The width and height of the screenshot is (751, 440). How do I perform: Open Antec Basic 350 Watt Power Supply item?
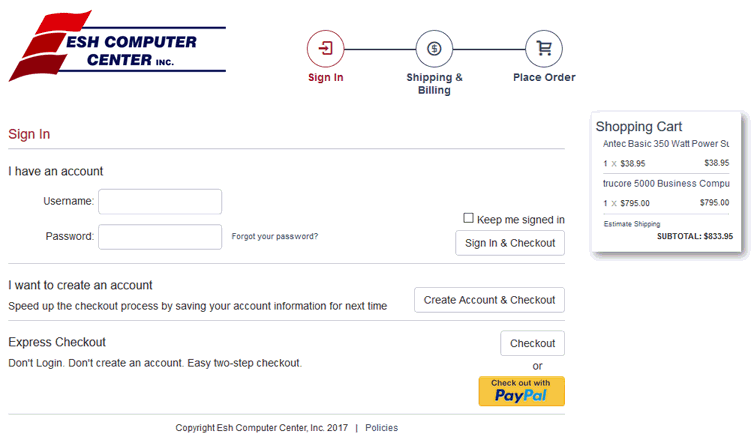coord(666,144)
